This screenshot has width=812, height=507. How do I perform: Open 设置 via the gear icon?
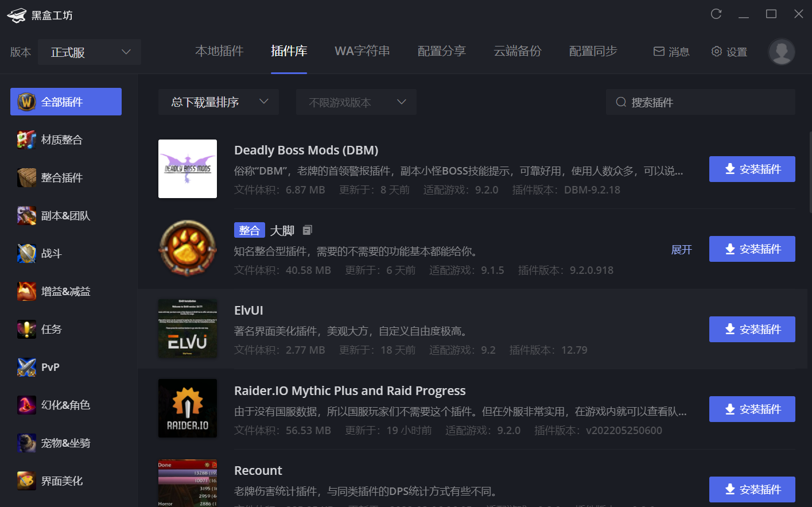click(x=729, y=51)
